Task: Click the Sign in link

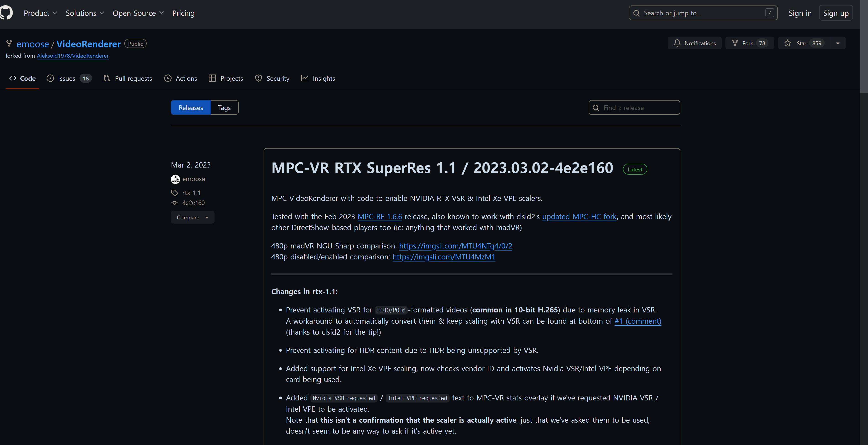Action: (800, 13)
